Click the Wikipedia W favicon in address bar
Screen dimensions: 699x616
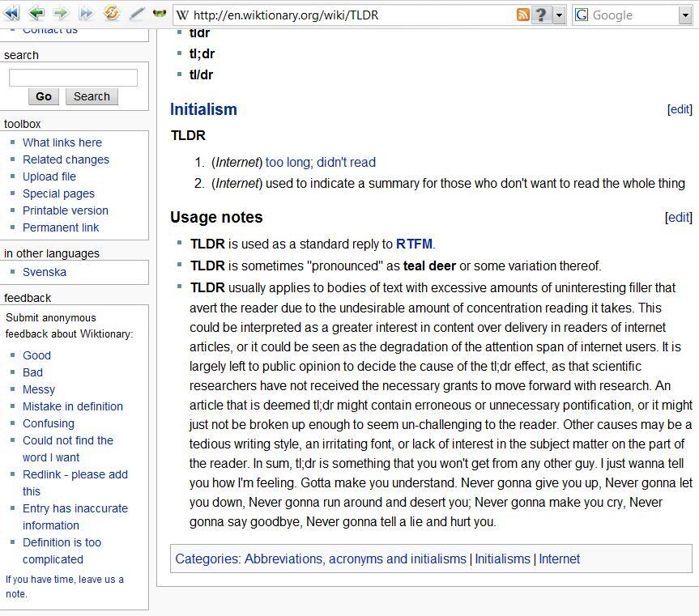182,15
